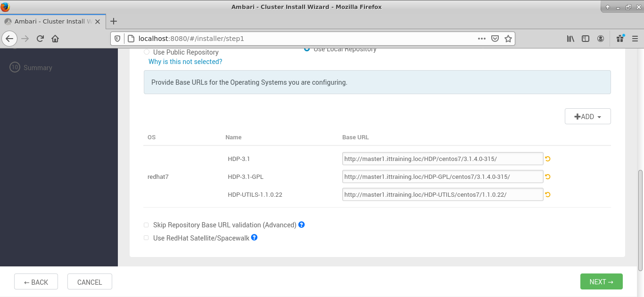
Task: Open a new browser tab
Action: (x=113, y=21)
